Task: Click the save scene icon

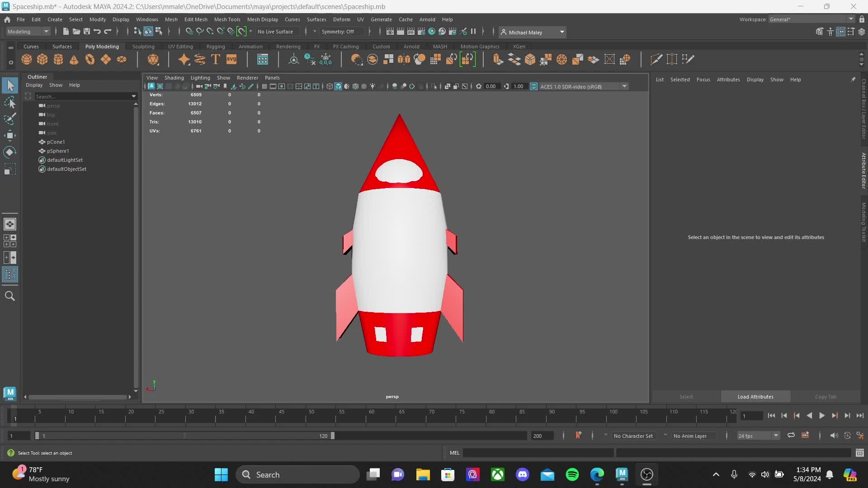Action: pyautogui.click(x=87, y=32)
